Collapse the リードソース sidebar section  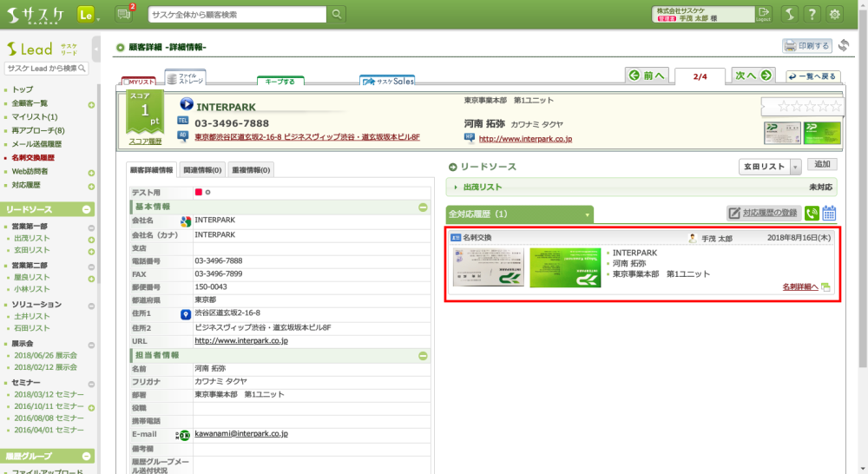click(x=87, y=210)
